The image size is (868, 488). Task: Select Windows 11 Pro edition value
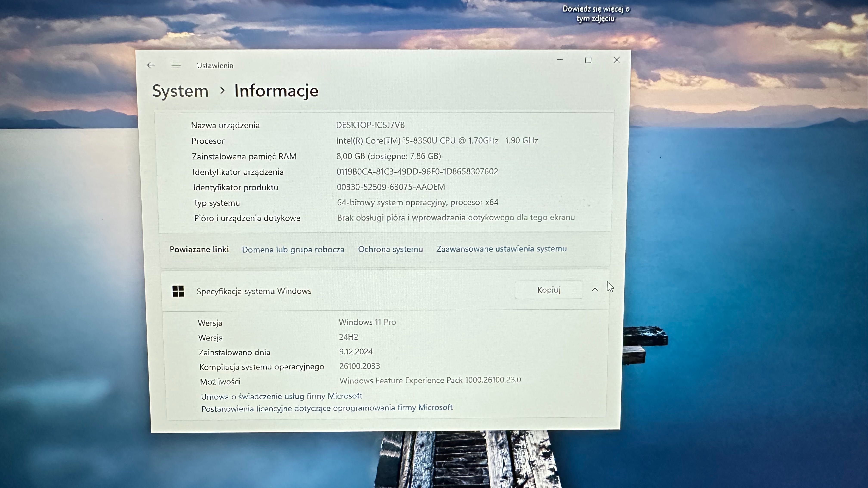pos(367,322)
